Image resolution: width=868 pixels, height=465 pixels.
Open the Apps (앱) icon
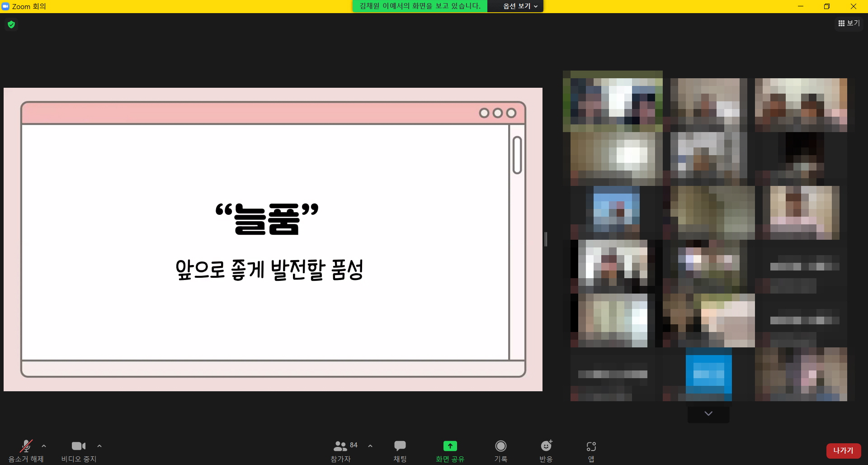pos(591,446)
